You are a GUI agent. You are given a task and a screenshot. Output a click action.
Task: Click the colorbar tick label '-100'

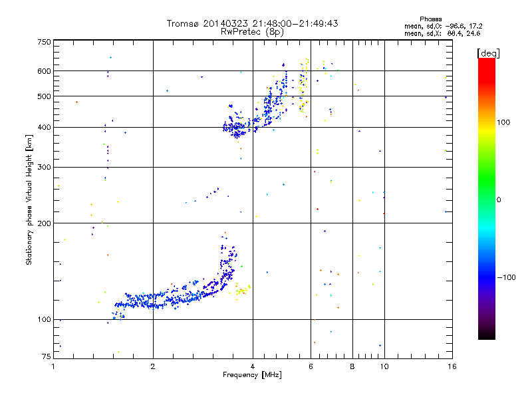pyautogui.click(x=506, y=277)
